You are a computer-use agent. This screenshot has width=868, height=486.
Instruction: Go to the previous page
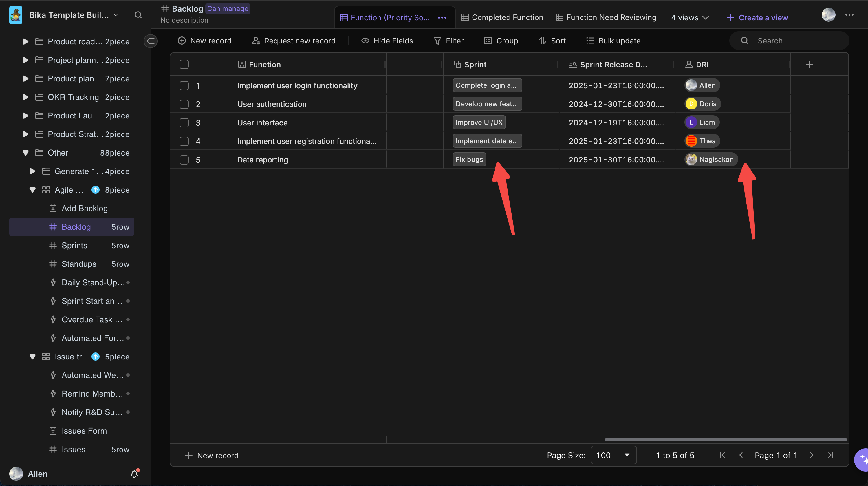click(741, 455)
